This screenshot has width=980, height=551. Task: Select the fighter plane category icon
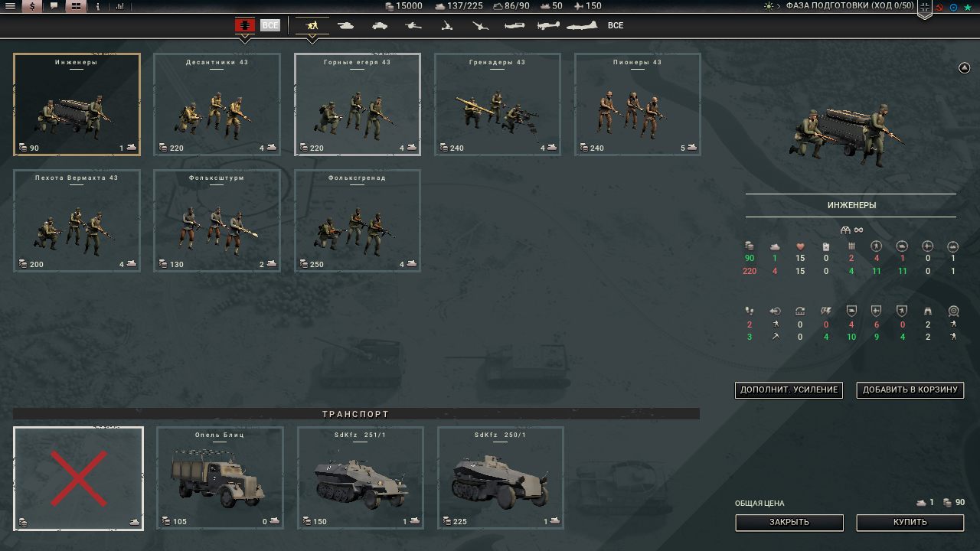[x=514, y=25]
